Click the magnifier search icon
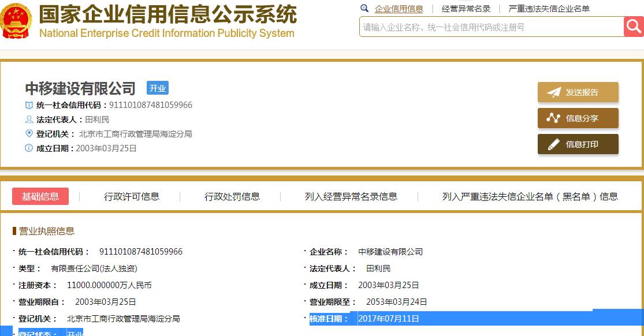This screenshot has height=336, width=644. click(x=633, y=27)
